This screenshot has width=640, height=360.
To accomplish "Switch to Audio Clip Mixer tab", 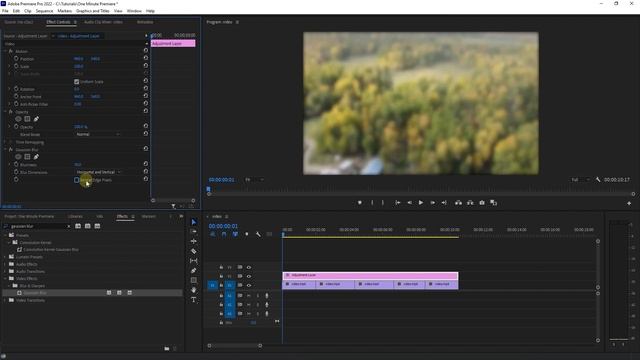I will tap(103, 22).
